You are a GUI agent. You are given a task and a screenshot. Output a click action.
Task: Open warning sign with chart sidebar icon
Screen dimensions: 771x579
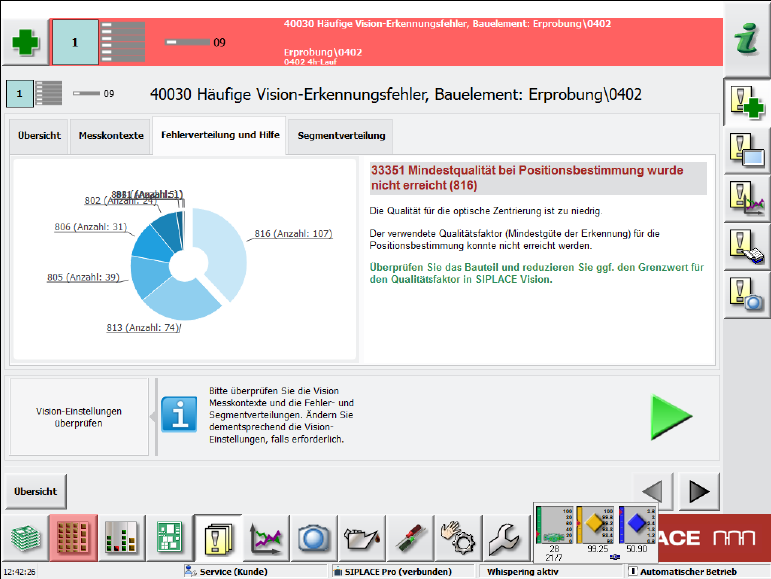coord(746,199)
